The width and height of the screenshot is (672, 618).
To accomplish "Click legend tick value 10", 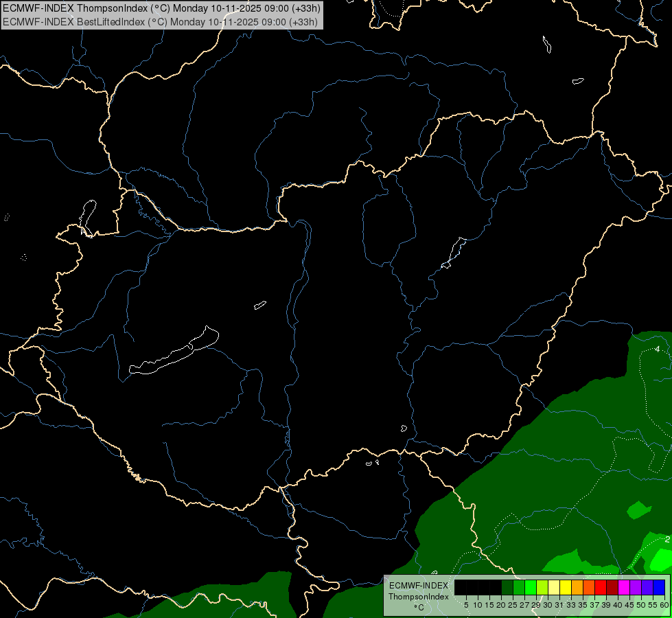I will (478, 605).
